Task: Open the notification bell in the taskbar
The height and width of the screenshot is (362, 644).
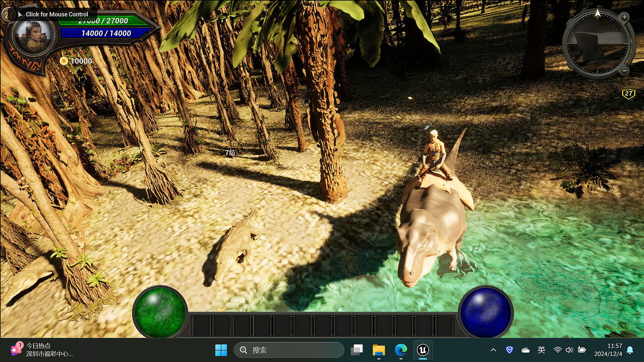Action: pos(630,350)
